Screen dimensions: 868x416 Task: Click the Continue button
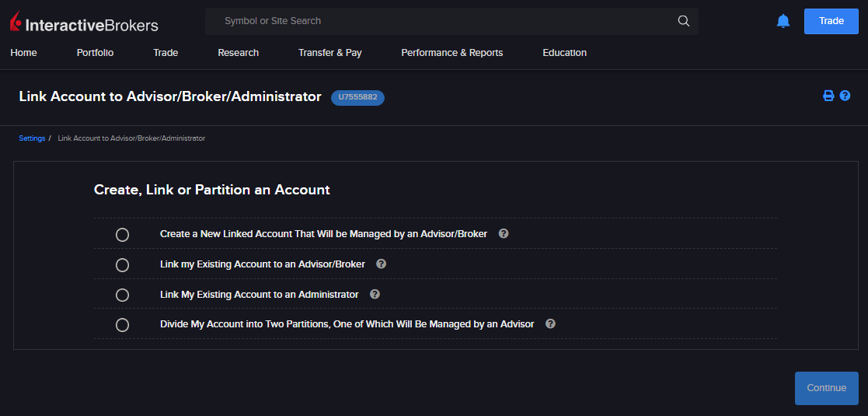click(x=826, y=388)
